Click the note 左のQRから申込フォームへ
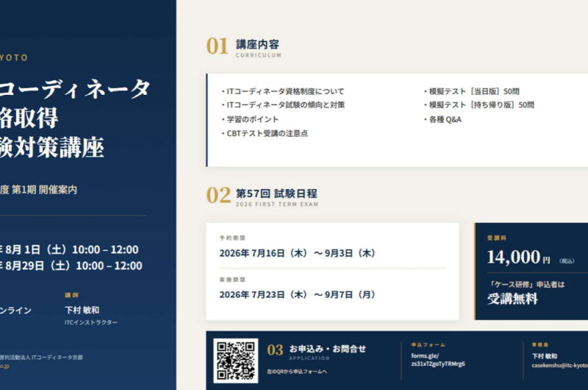The height and width of the screenshot is (390, 588). coord(297,372)
